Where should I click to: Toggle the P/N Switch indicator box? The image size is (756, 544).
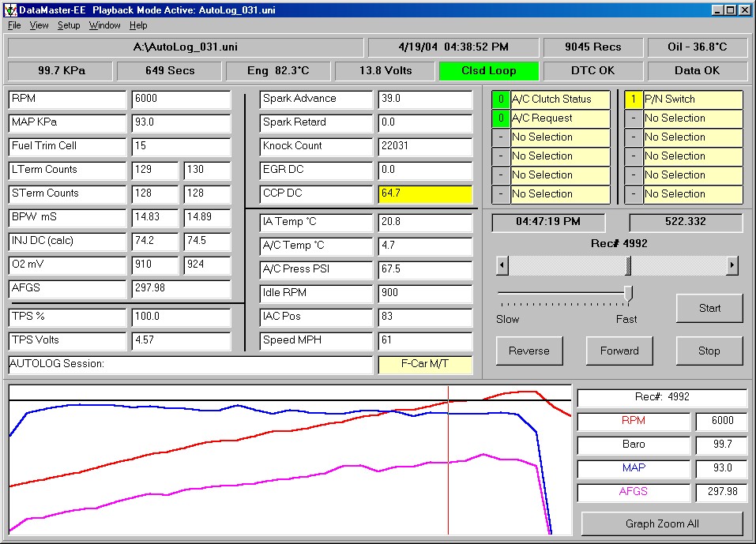click(633, 99)
